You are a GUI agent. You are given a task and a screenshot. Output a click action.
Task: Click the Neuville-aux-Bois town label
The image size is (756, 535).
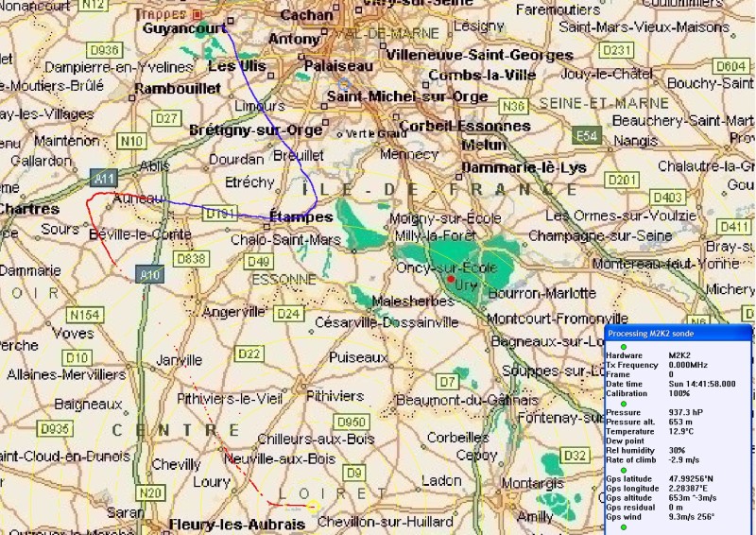pos(280,458)
